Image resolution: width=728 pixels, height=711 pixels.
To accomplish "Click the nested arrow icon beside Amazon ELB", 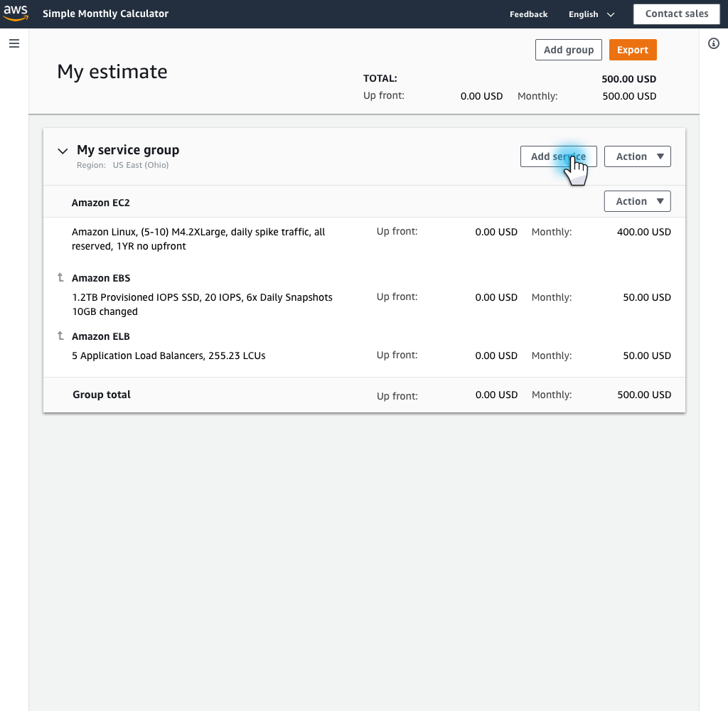I will pos(61,336).
